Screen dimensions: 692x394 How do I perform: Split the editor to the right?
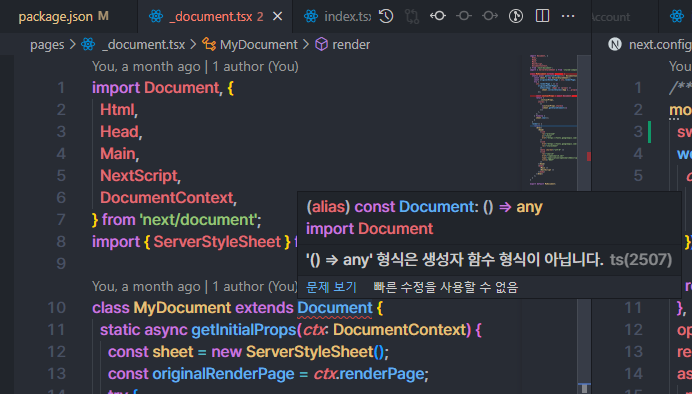[542, 16]
